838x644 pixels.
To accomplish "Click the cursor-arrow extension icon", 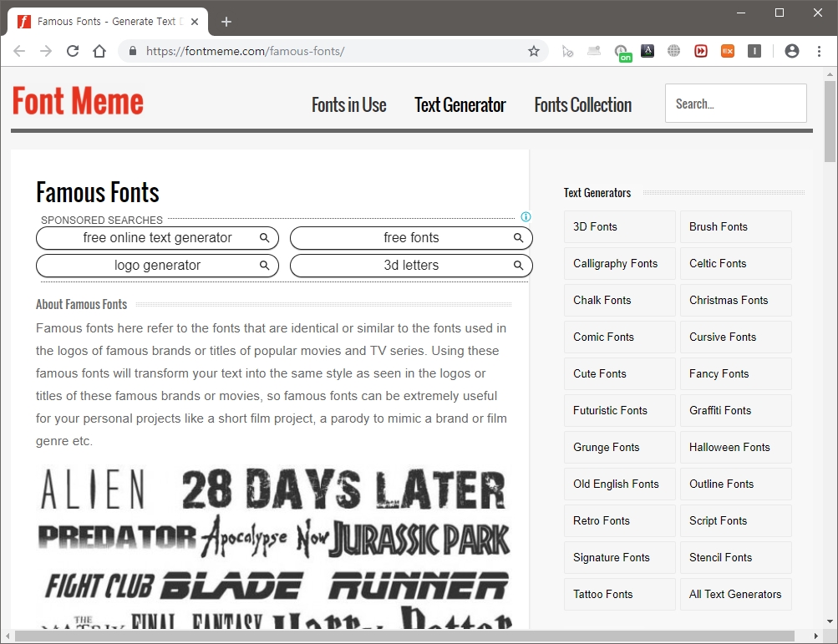I will click(x=567, y=51).
